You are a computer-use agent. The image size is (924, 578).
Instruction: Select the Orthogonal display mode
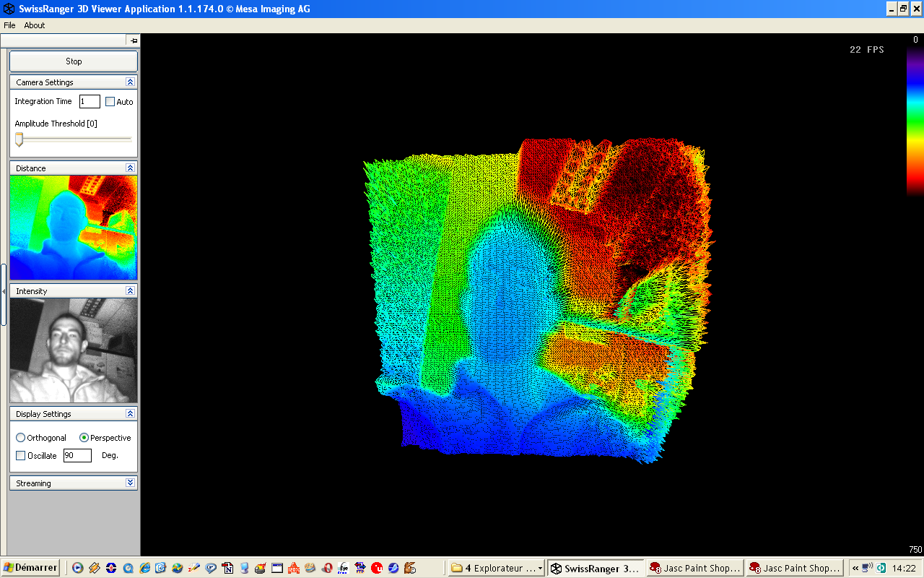pos(20,438)
